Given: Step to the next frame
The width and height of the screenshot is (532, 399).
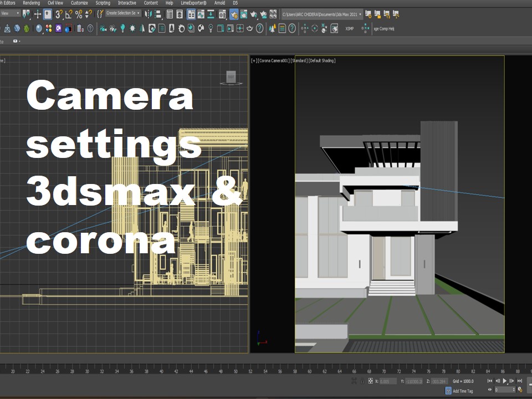Looking at the screenshot, I should [512, 381].
